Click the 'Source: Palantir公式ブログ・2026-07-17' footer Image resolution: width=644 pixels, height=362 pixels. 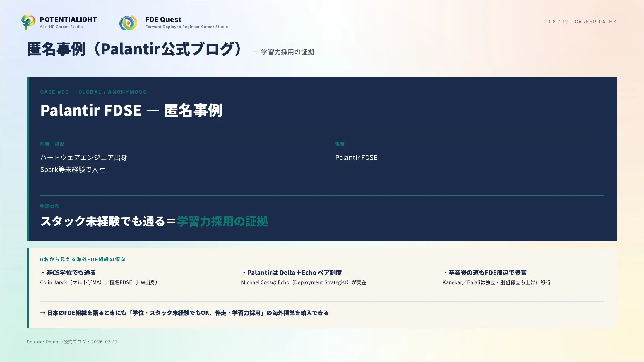pos(72,342)
